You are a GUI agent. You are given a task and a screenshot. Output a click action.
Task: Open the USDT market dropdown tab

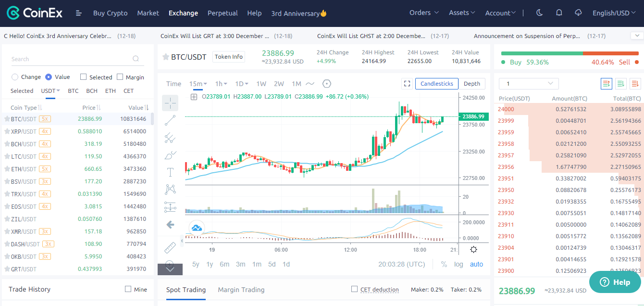(50, 91)
